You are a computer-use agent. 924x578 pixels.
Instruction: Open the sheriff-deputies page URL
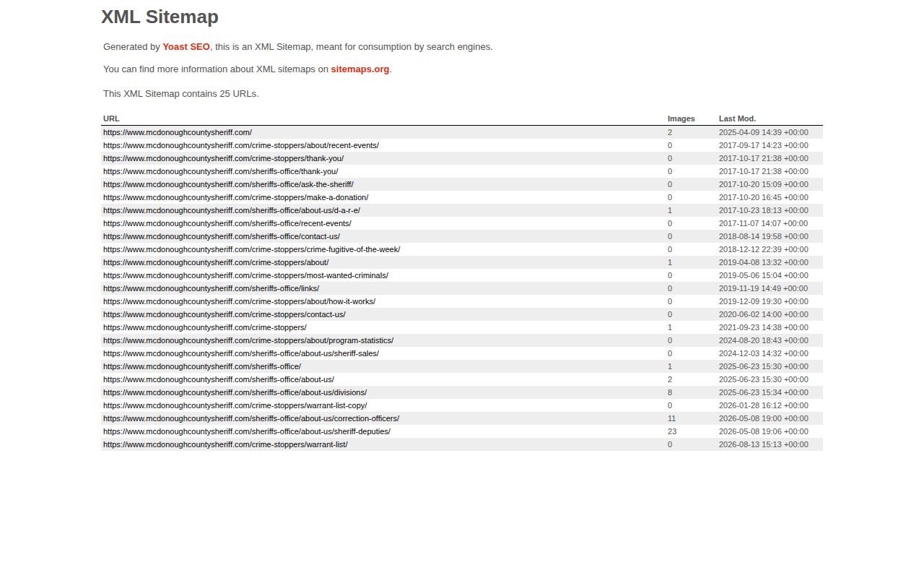[x=247, y=431]
